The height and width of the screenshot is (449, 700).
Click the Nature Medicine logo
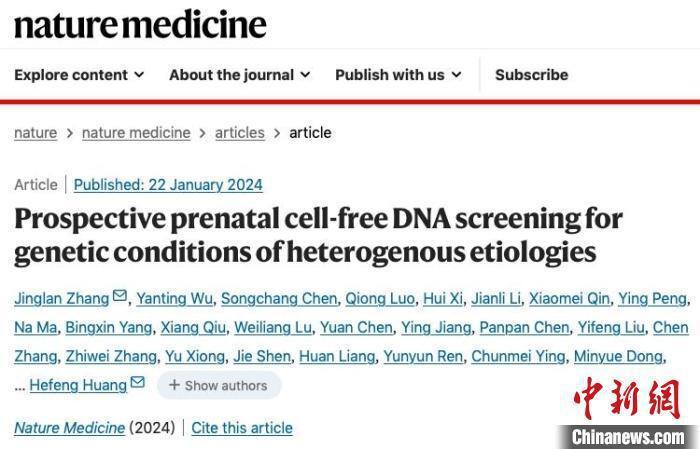[x=140, y=24]
